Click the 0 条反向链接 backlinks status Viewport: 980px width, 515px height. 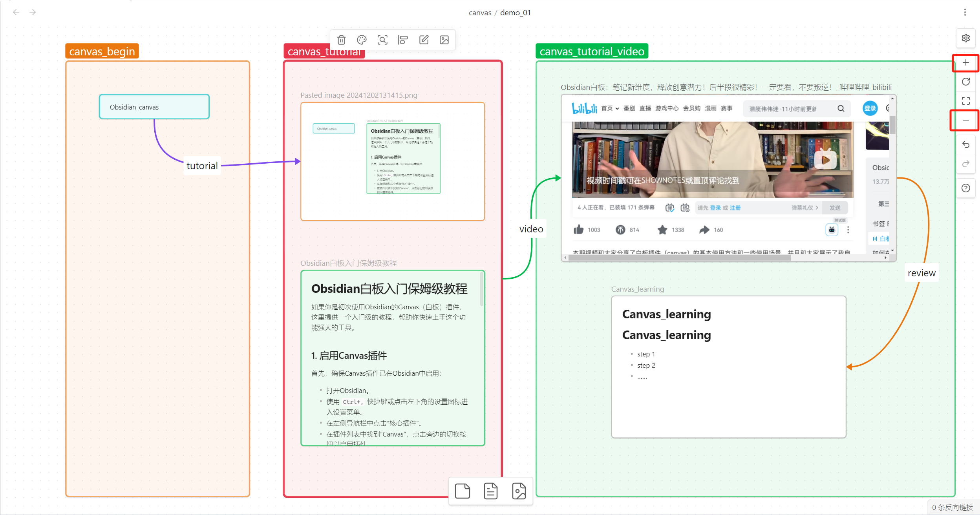click(x=952, y=507)
